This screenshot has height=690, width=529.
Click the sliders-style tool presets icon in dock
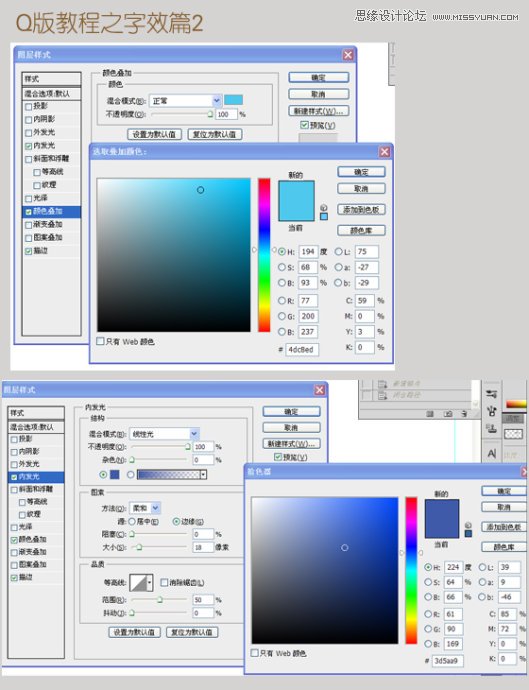pos(492,394)
